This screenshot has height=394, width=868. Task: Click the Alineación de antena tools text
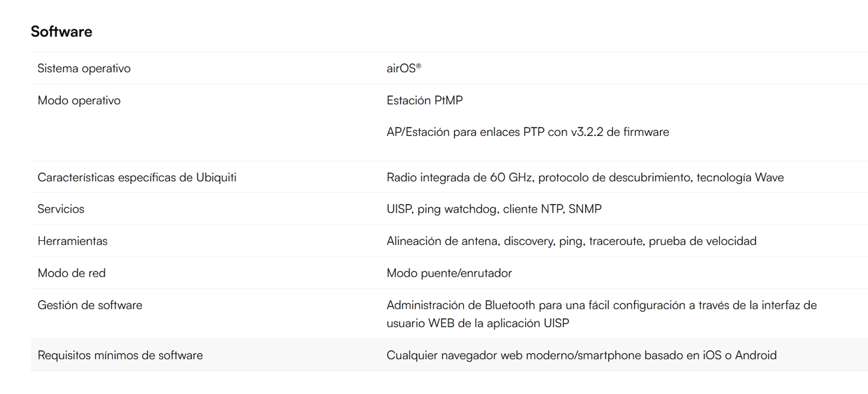pos(571,241)
